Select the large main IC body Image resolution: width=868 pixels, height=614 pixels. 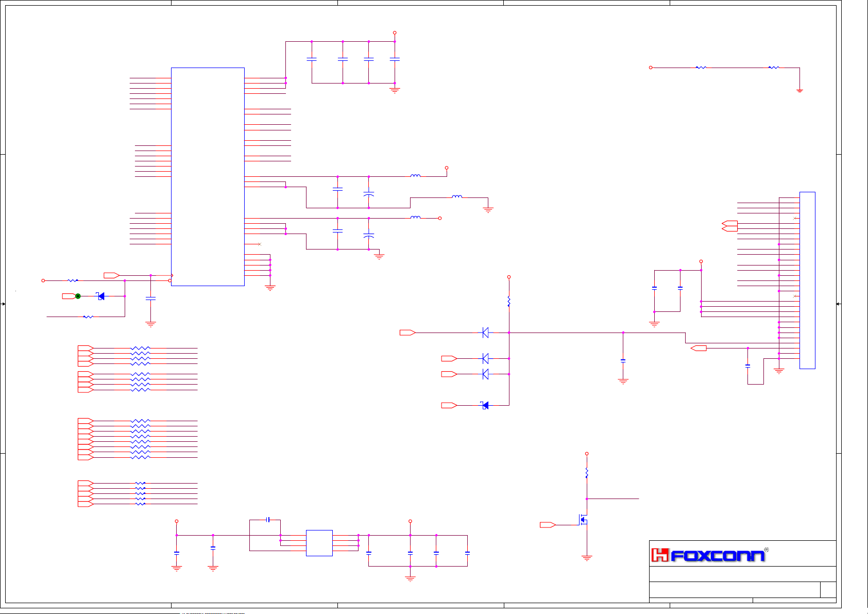208,176
